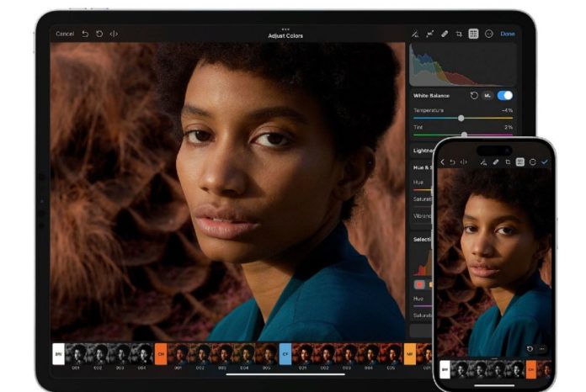Select the orange CN preset group tab on iPad
This screenshot has width=586, height=392.
(161, 354)
